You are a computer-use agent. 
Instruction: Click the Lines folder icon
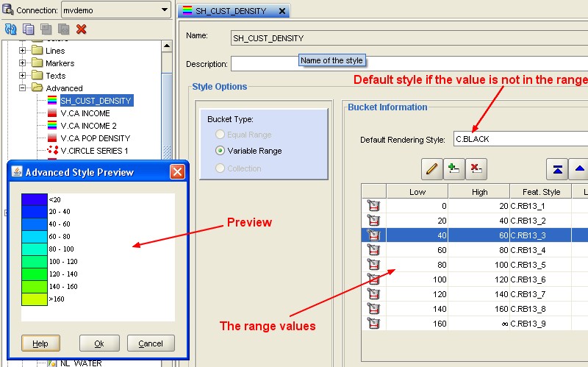coord(37,50)
